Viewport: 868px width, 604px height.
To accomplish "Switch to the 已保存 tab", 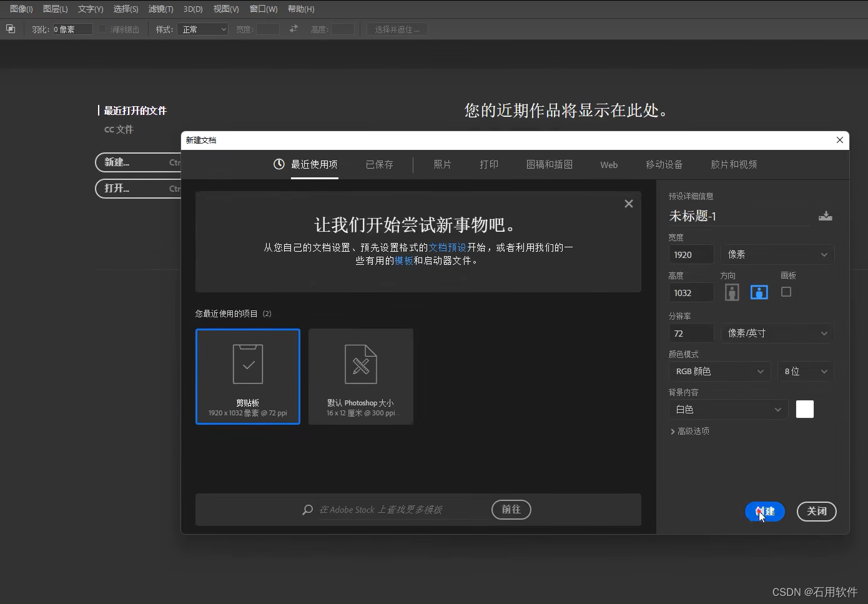I will [379, 164].
